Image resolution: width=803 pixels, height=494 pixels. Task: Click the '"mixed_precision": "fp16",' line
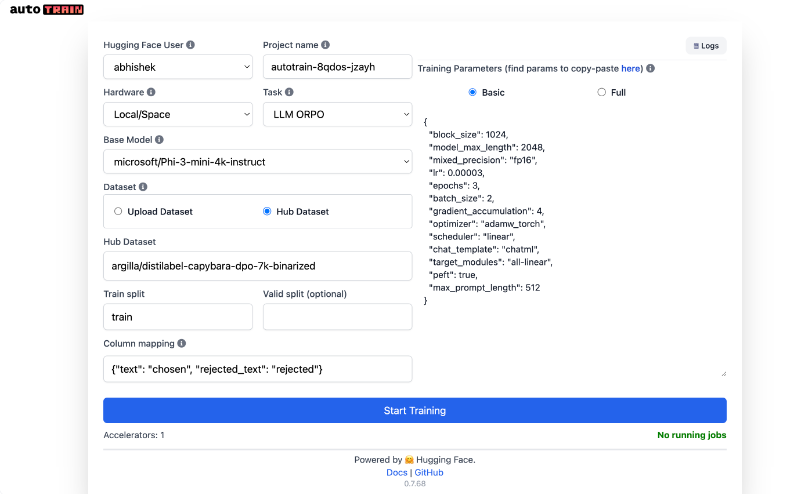[x=483, y=160]
